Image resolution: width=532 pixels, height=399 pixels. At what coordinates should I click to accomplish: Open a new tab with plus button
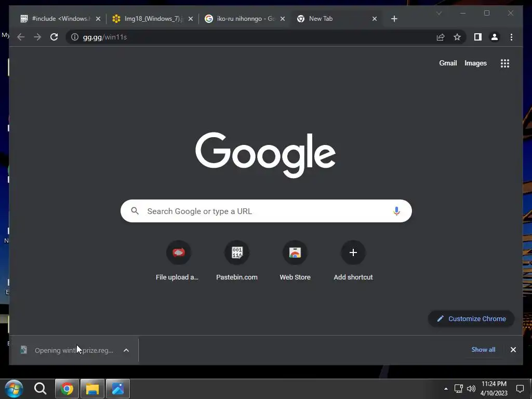pyautogui.click(x=394, y=19)
